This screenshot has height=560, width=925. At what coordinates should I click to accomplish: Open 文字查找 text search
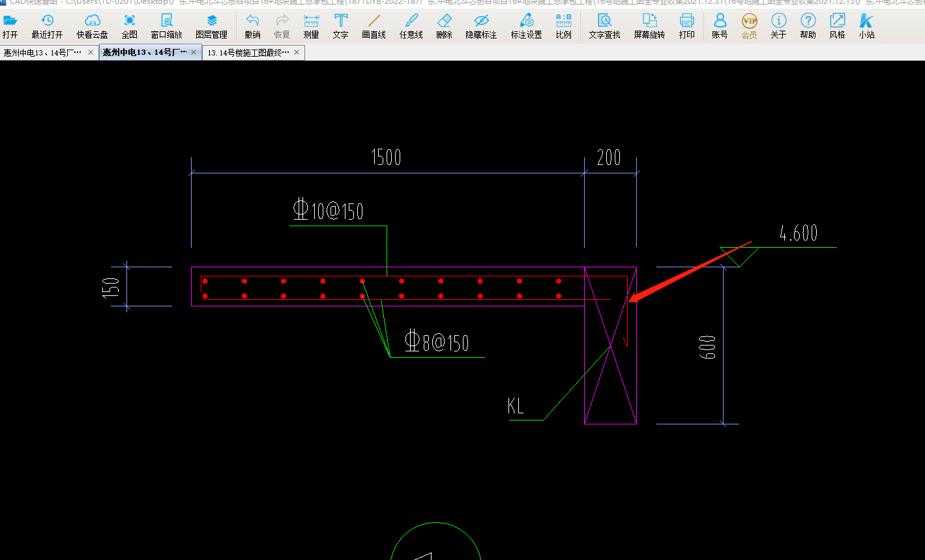pyautogui.click(x=604, y=27)
